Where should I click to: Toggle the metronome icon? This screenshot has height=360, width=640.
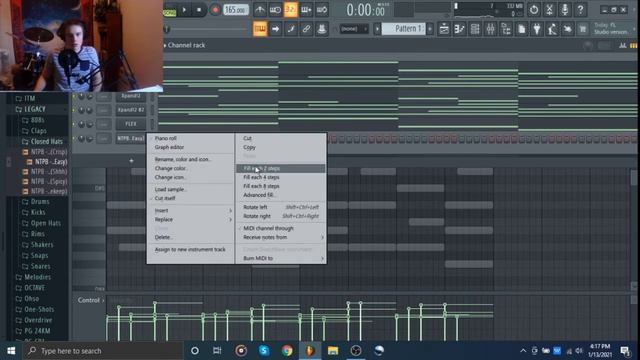260,9
